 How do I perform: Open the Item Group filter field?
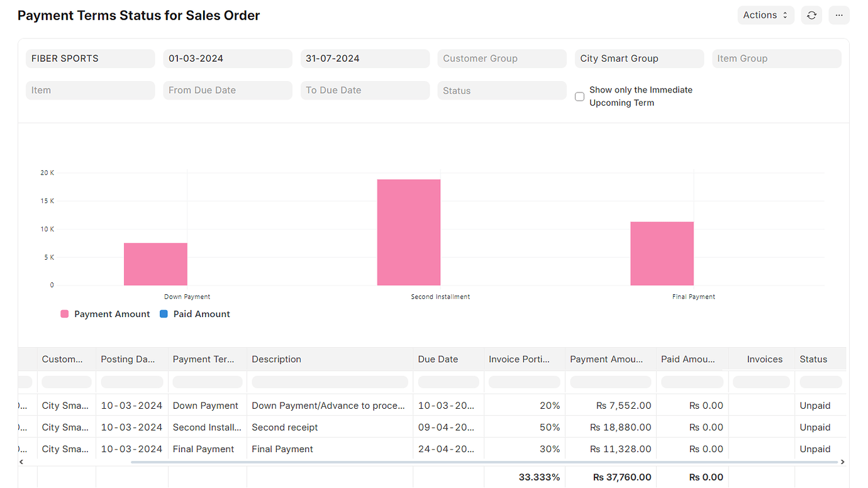pos(777,58)
